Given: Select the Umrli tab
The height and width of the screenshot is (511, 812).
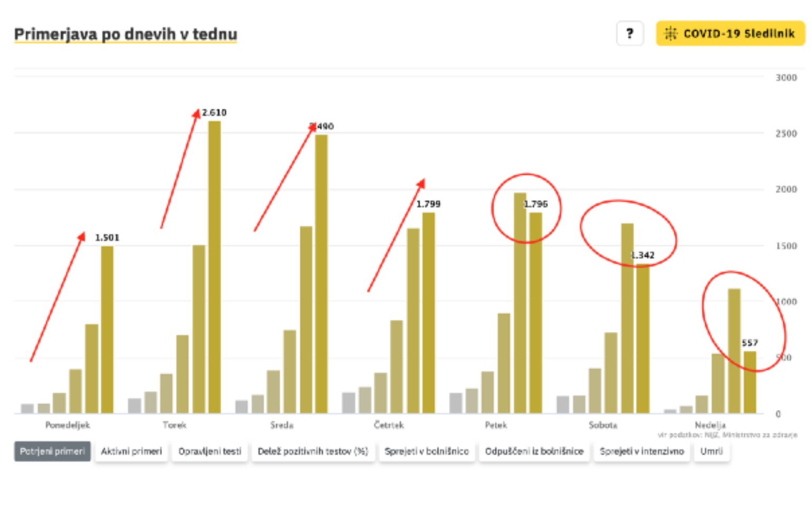Looking at the screenshot, I should coord(711,451).
